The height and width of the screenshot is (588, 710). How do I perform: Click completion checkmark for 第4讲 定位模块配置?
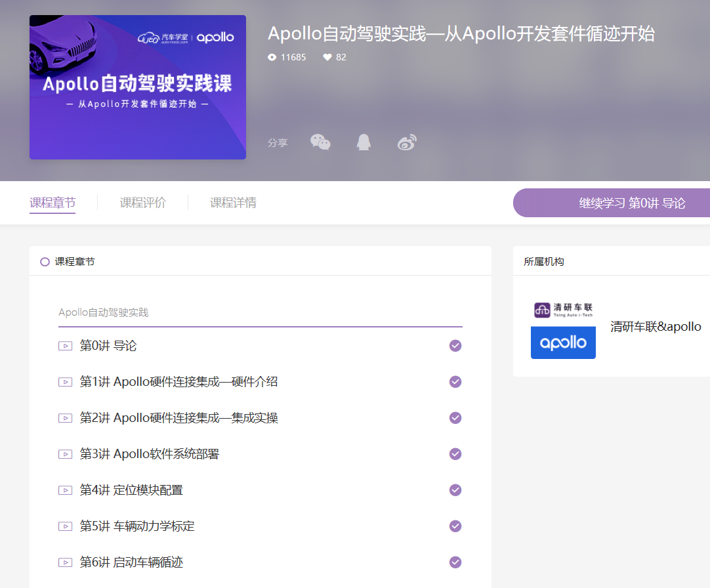click(x=455, y=490)
